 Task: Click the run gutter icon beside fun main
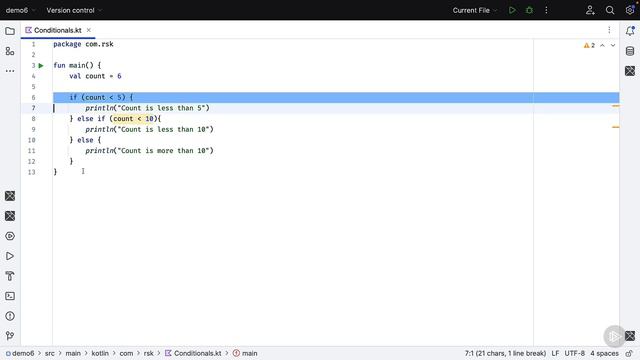[41, 65]
